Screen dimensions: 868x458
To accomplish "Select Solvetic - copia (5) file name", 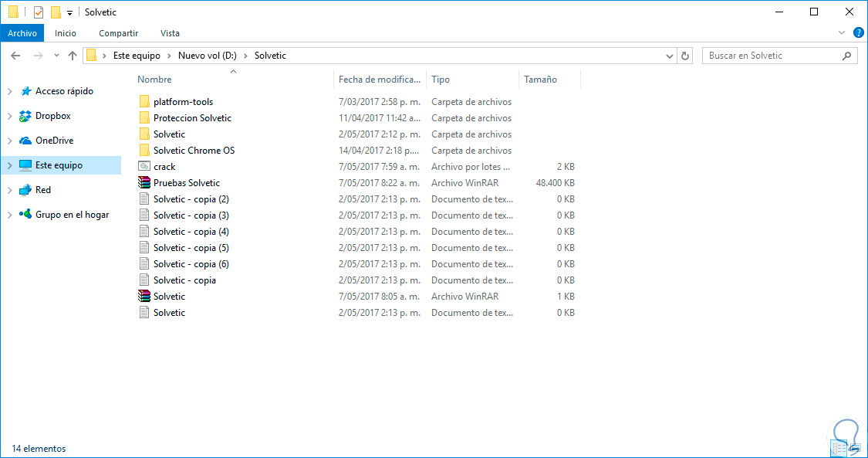I will point(191,248).
